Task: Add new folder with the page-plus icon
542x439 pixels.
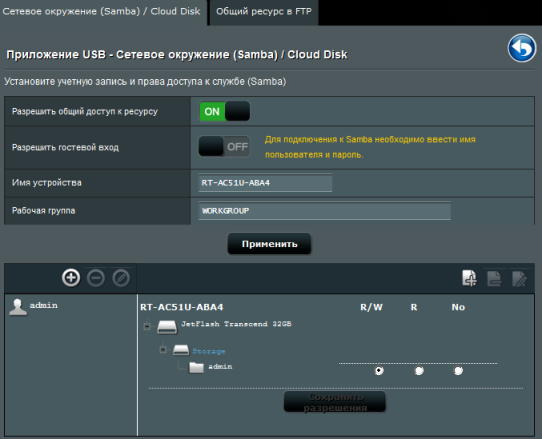Action: point(469,278)
